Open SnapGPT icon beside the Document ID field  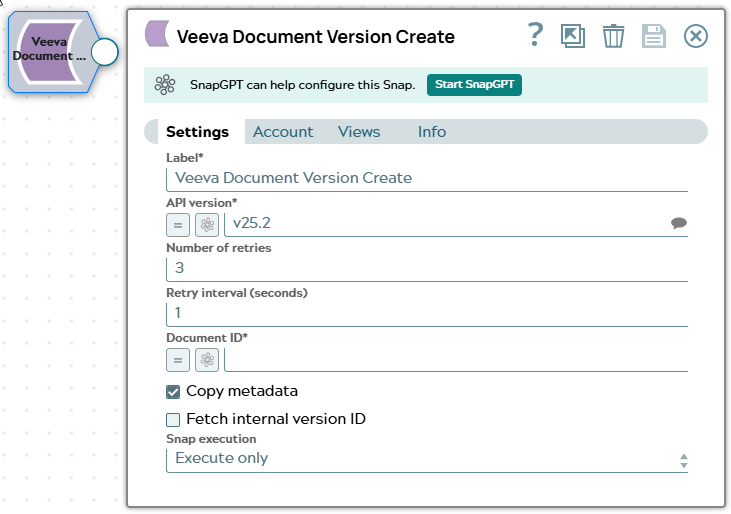[x=207, y=360]
